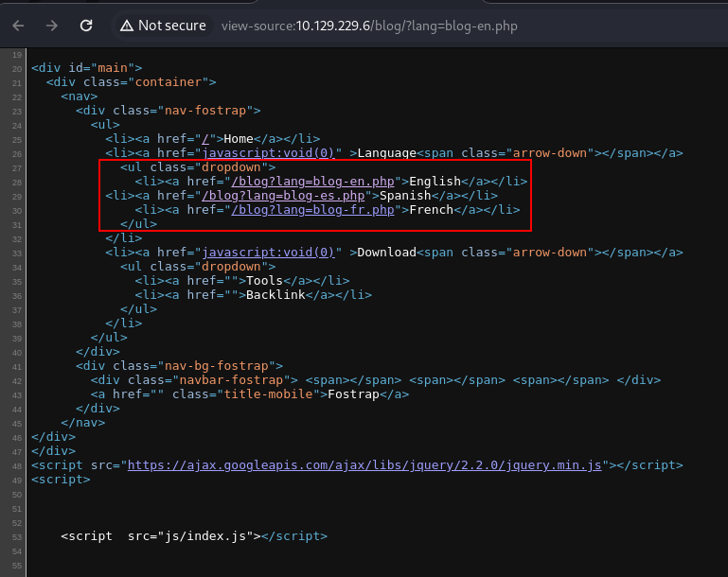Open the blog-fr.php French link
The width and height of the screenshot is (728, 577).
313,210
